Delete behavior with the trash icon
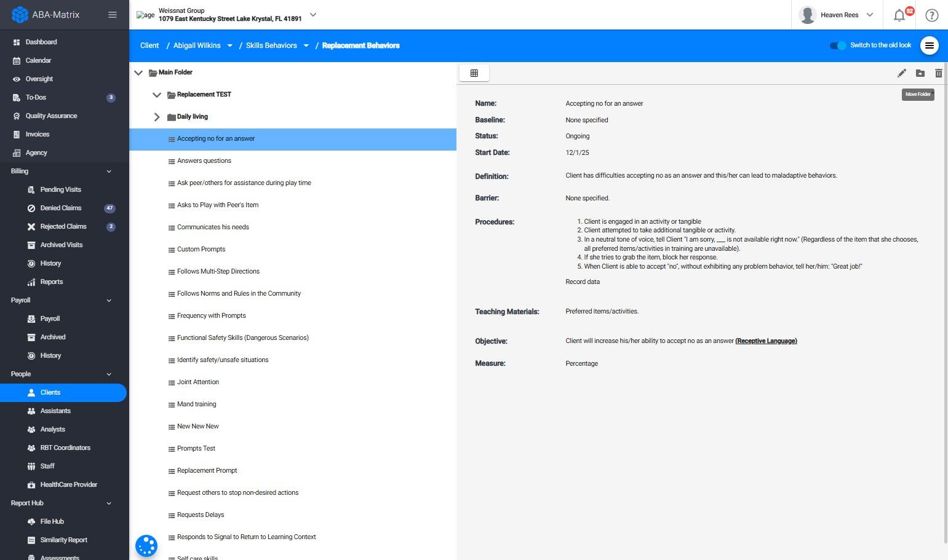948x560 pixels. click(x=939, y=73)
